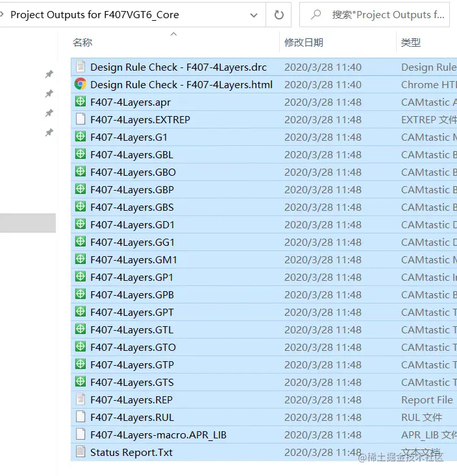
Task: Select file name F407-4Layers.G1
Action: (x=129, y=137)
